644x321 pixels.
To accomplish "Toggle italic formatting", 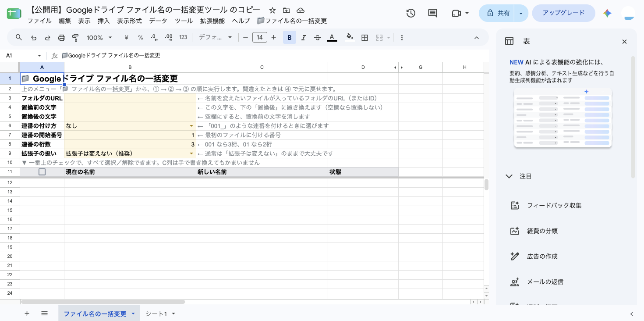I will [x=304, y=38].
